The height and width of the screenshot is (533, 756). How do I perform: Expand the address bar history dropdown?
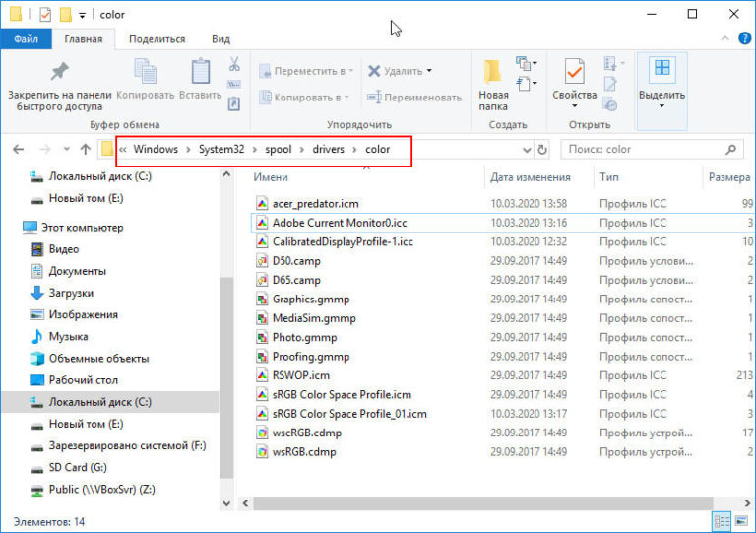522,150
